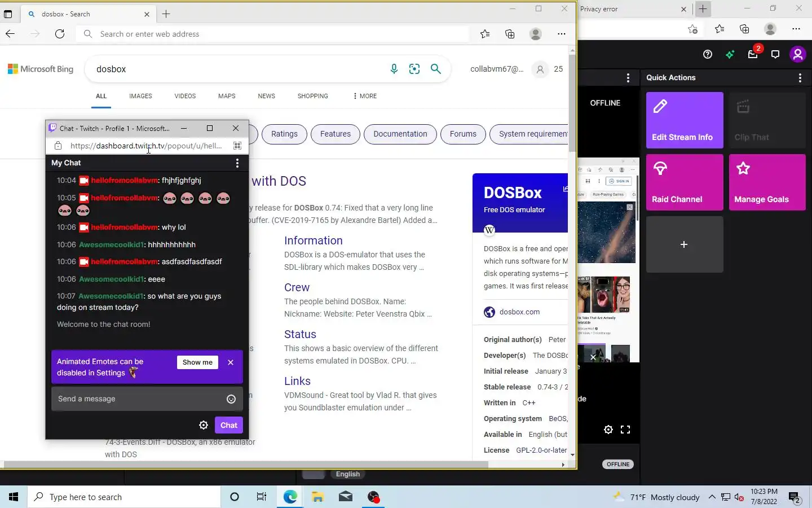Open Twitch purple user avatar menu
812x508 pixels.
(x=797, y=54)
